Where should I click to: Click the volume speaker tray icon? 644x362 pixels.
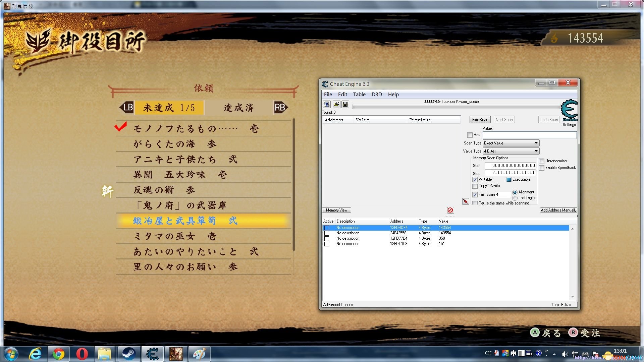565,354
